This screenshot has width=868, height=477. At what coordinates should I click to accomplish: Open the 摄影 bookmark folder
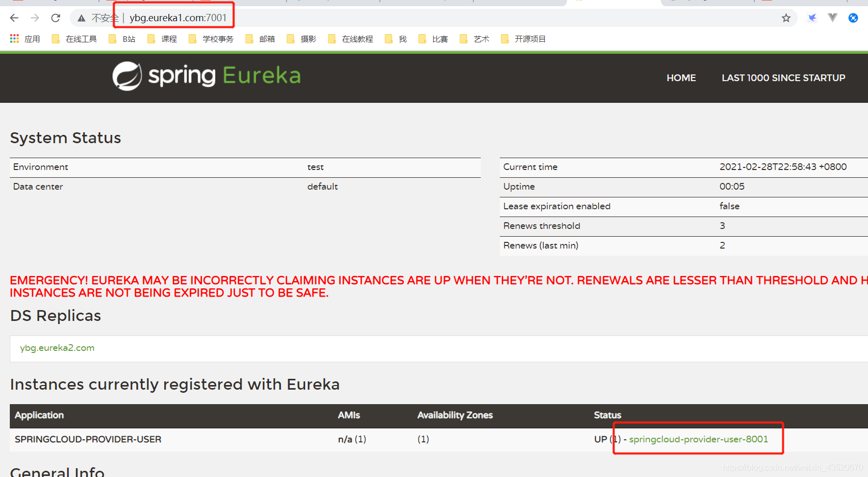[302, 39]
